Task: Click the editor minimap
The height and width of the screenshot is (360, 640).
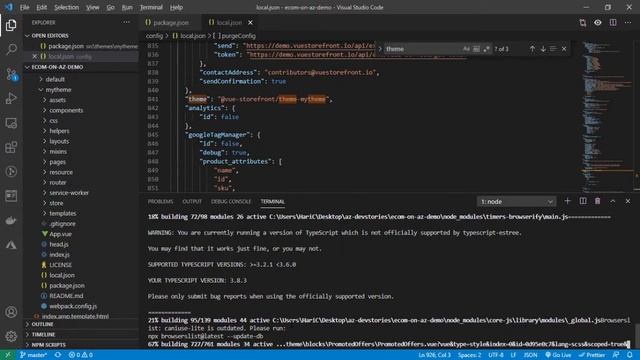Action: click(x=607, y=116)
